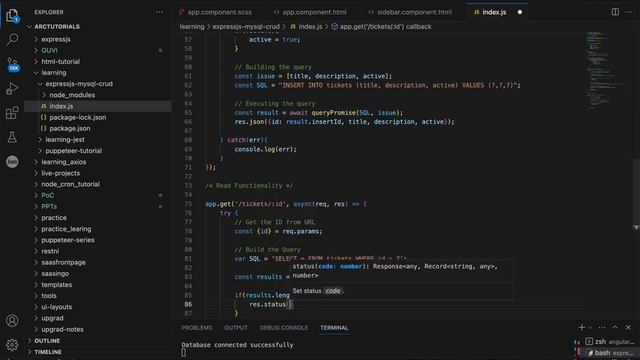This screenshot has width=640, height=360.
Task: Open the Accounts icon
Action: coord(12,321)
